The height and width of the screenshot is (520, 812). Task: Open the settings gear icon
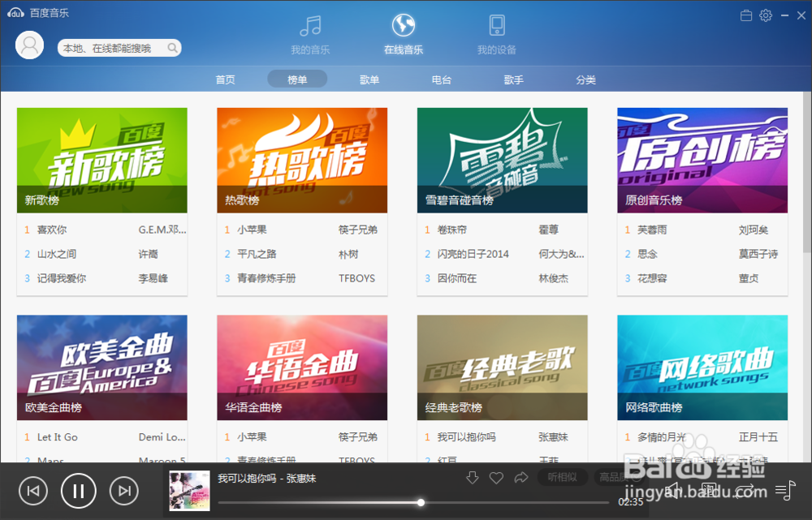766,15
